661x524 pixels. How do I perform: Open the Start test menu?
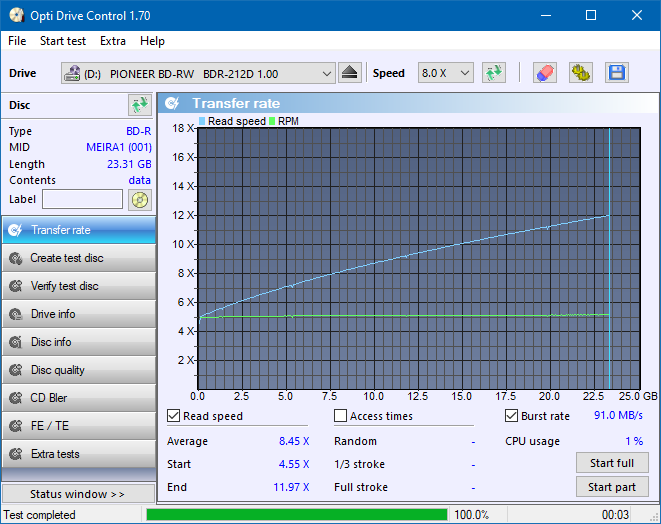pos(63,41)
